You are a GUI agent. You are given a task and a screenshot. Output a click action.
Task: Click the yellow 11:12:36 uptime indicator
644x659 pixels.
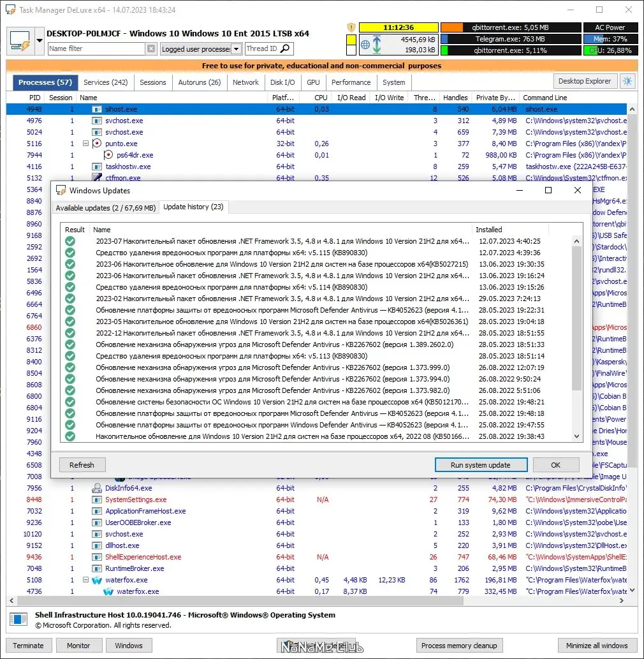pos(399,27)
